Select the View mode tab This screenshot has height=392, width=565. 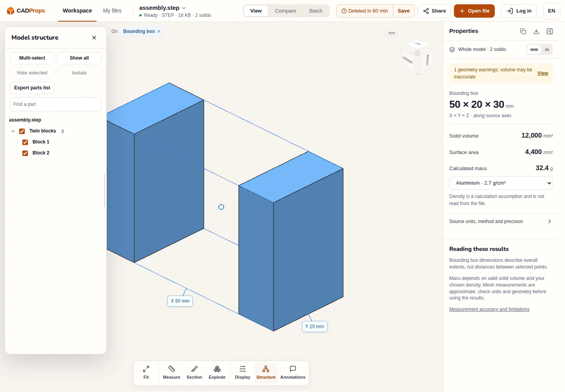click(x=256, y=11)
